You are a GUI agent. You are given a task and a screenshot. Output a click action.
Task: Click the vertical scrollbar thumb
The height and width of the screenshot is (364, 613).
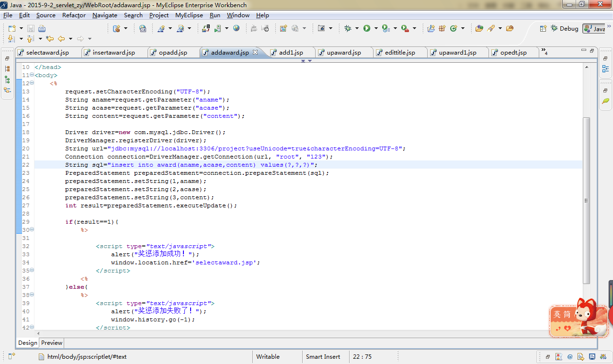(587, 201)
